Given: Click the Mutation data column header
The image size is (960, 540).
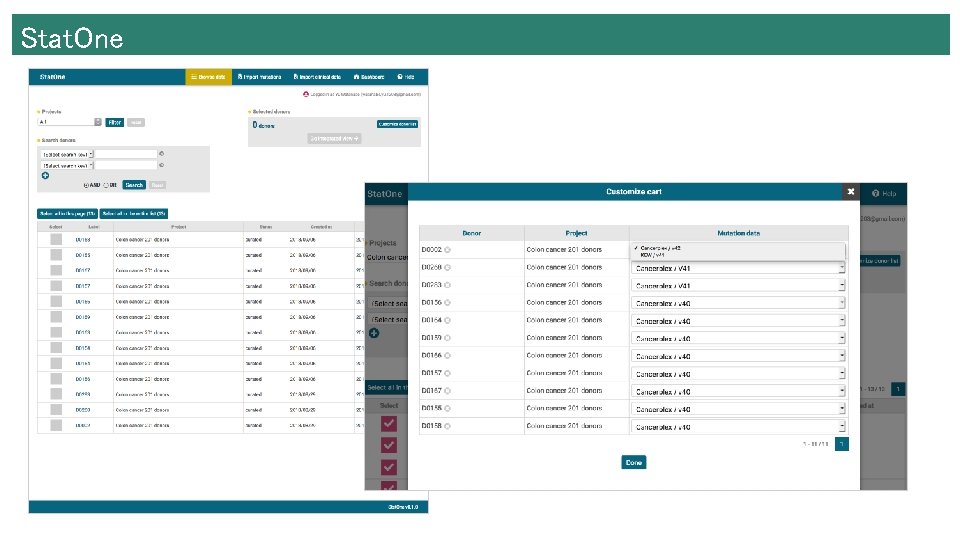Looking at the screenshot, I should click(738, 233).
